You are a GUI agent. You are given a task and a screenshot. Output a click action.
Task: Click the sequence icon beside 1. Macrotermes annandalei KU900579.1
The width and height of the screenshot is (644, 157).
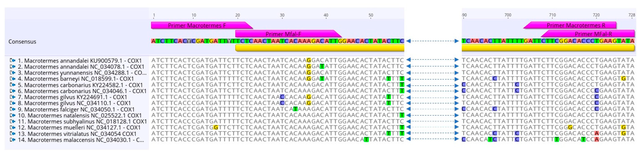(x=12, y=60)
